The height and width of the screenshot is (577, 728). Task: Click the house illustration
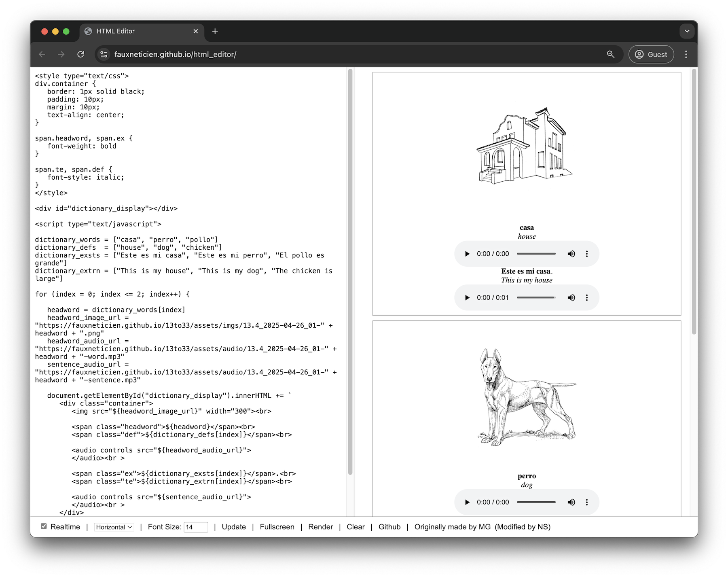coord(524,146)
